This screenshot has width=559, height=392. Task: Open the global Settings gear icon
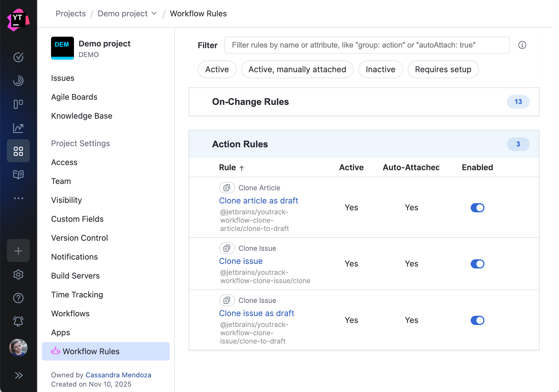tap(18, 275)
